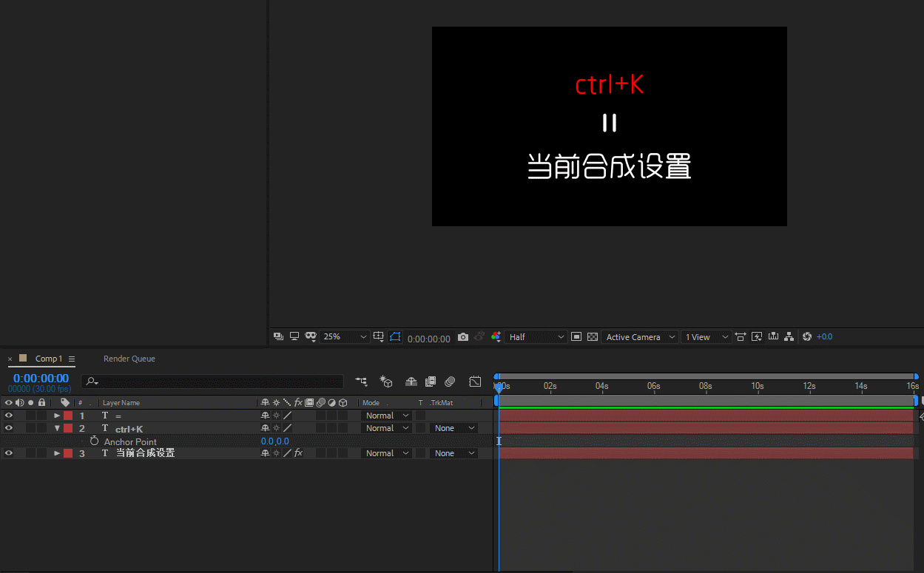Toggle the quality switch on '=' layer
The image size is (924, 573).
(287, 416)
